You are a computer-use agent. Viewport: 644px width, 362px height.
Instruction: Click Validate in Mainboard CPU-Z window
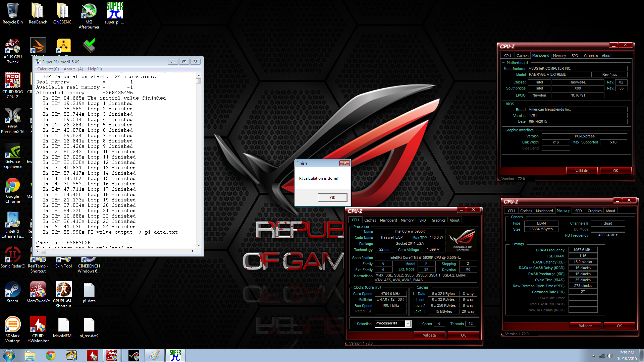(582, 171)
